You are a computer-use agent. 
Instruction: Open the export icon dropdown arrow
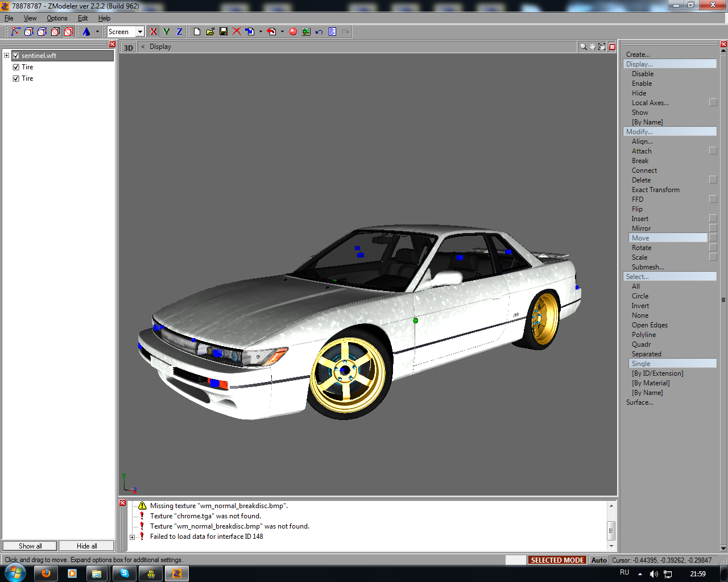(x=282, y=32)
